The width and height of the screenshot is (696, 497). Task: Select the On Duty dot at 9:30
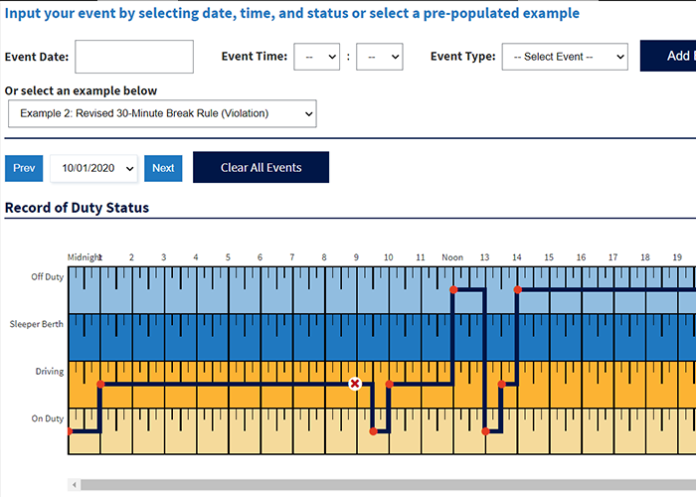[x=373, y=432]
